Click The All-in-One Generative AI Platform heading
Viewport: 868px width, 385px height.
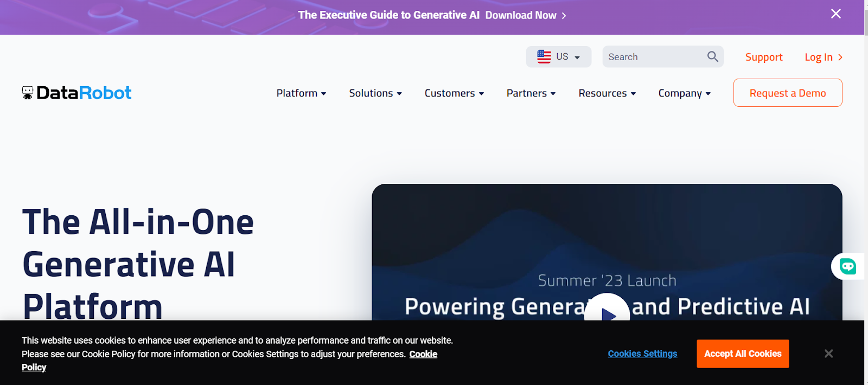pyautogui.click(x=138, y=264)
